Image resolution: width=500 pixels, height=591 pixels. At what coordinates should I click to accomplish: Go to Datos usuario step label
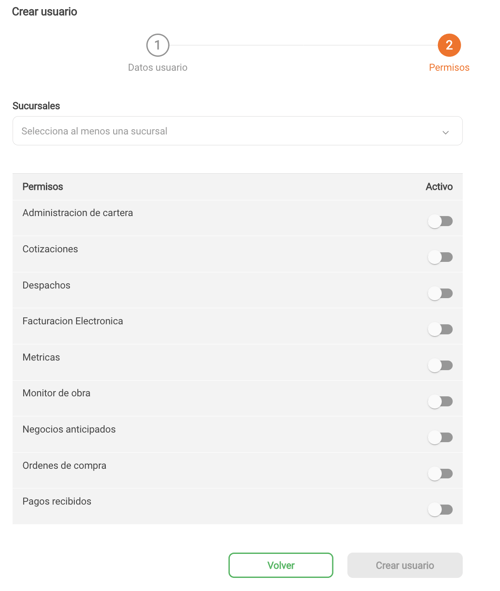click(x=157, y=67)
